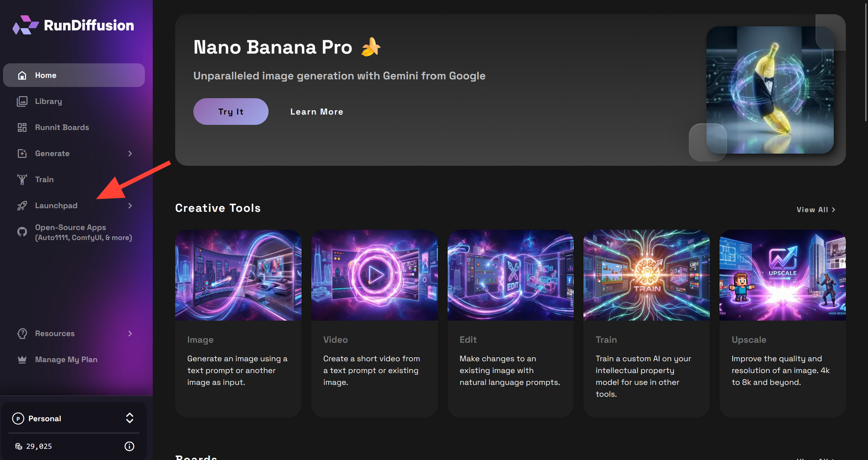The image size is (868, 460).
Task: Click the credits coin icon
Action: pos(18,446)
